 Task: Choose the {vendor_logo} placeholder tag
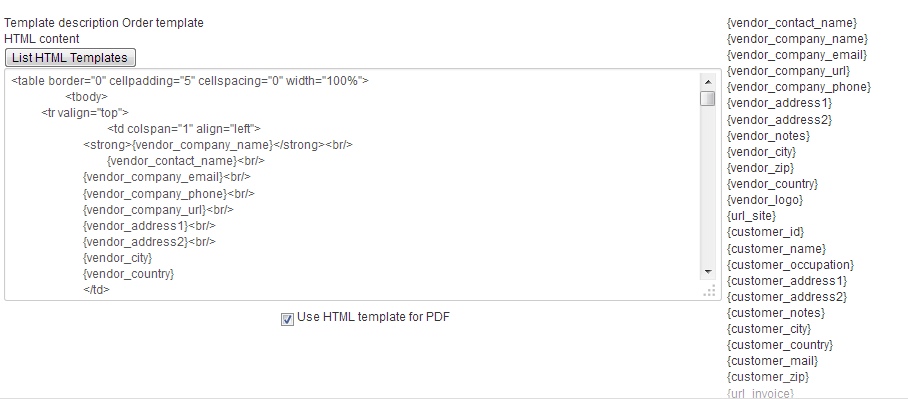[x=765, y=200]
